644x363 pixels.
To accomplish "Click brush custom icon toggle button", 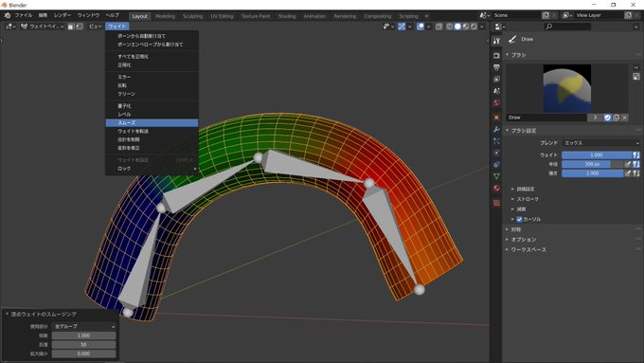I will (636, 77).
